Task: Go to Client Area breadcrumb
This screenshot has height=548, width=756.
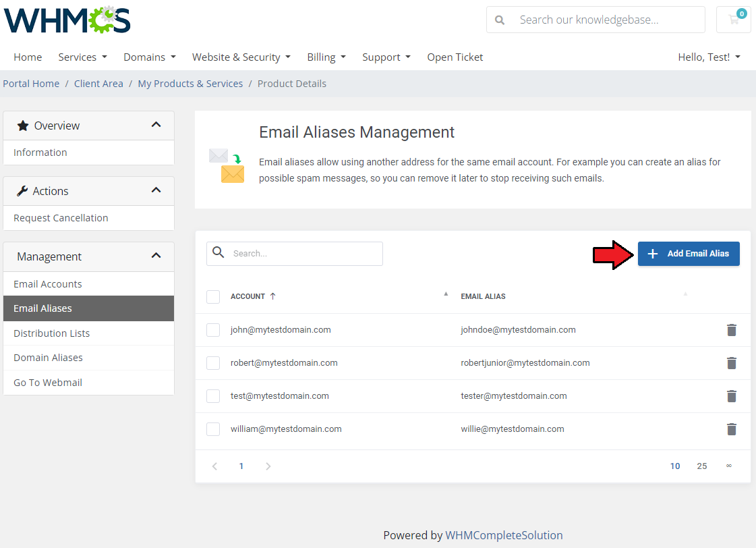Action: click(98, 84)
